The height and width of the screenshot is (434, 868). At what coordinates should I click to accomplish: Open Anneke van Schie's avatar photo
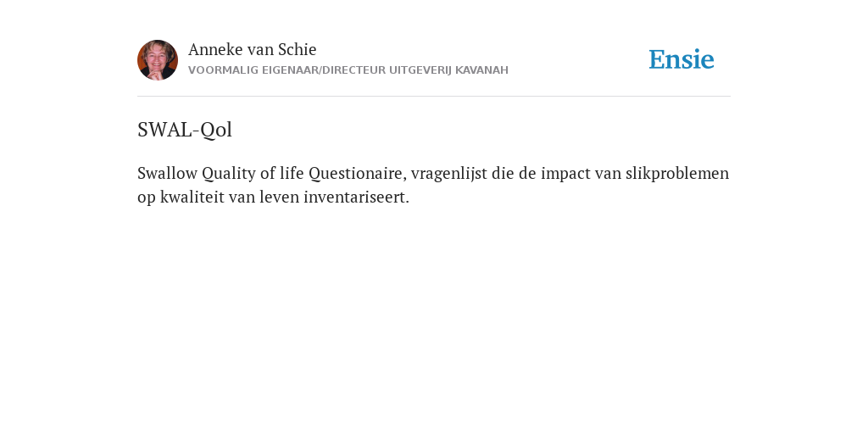click(158, 60)
